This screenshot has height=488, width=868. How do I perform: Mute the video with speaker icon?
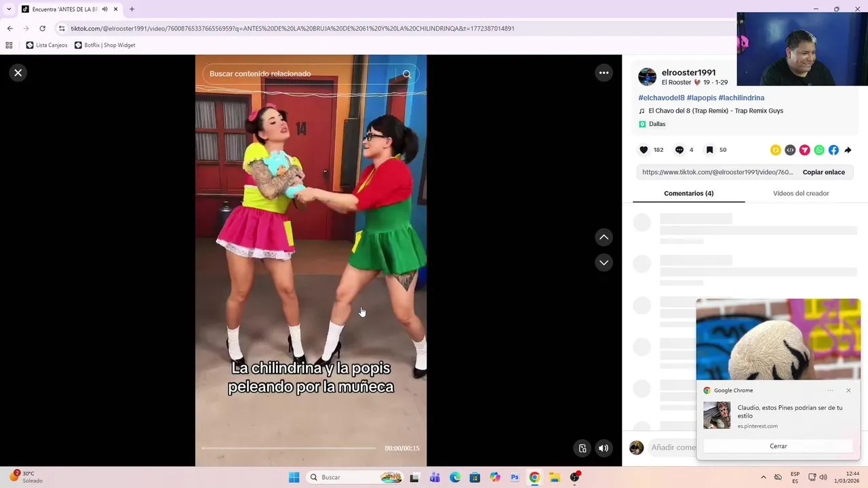click(604, 448)
